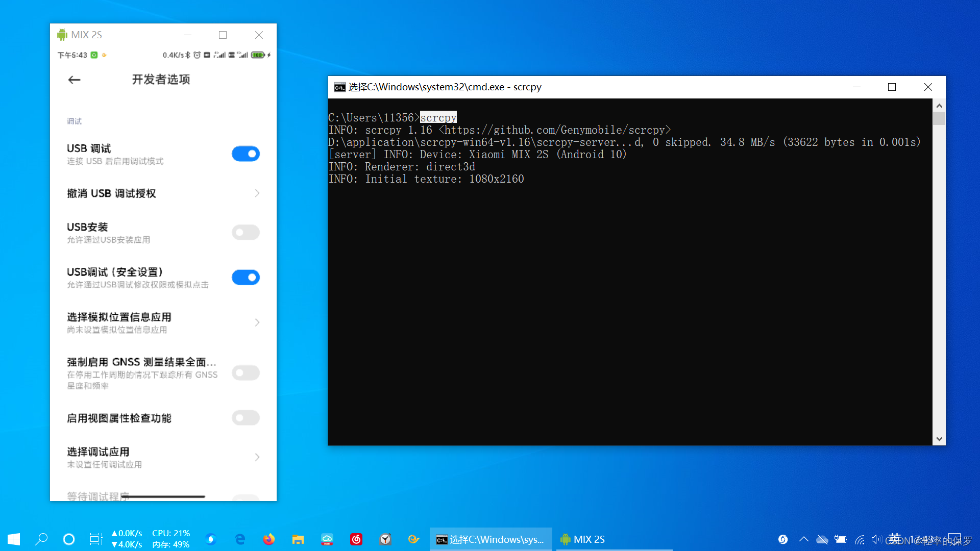This screenshot has width=980, height=551.
Task: Open 选择调试应用 chevron
Action: coord(257,457)
